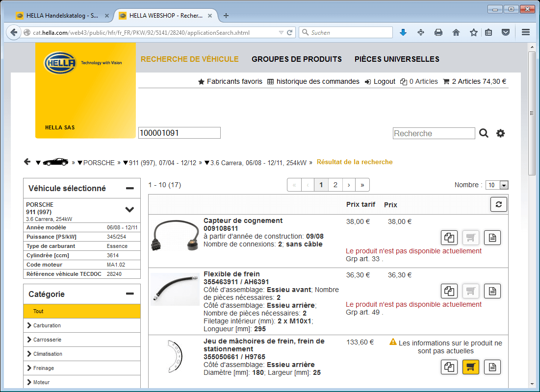Click the customer number field 100001091
The width and height of the screenshot is (540, 392).
[179, 133]
